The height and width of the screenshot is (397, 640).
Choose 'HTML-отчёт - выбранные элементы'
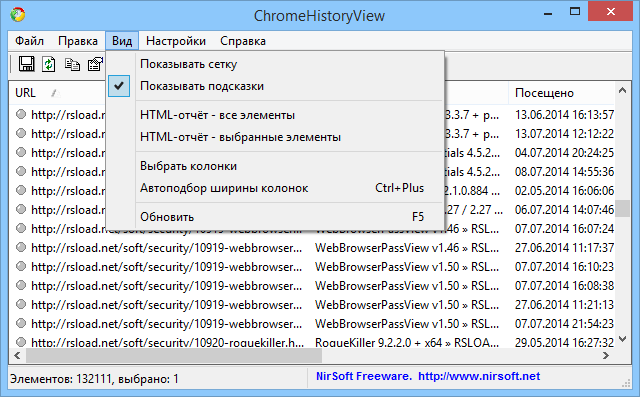pos(275,137)
